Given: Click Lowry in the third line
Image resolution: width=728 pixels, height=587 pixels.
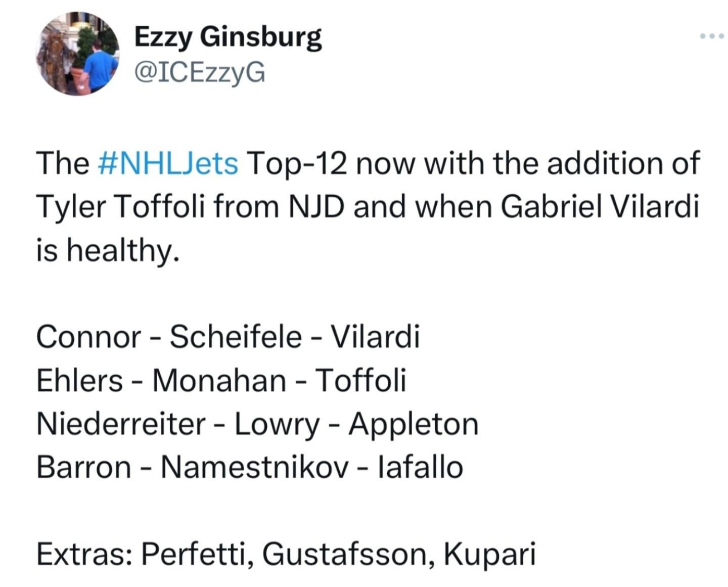Looking at the screenshot, I should (x=276, y=424).
